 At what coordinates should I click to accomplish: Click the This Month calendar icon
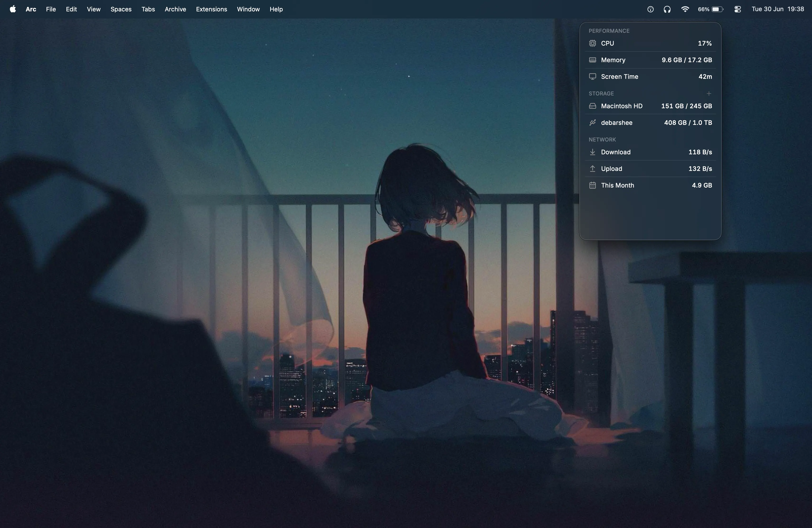click(x=592, y=185)
